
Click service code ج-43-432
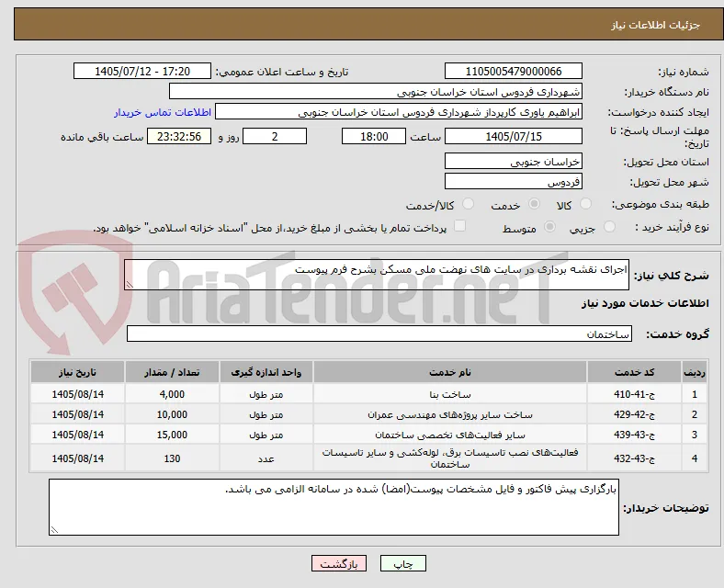pyautogui.click(x=634, y=458)
